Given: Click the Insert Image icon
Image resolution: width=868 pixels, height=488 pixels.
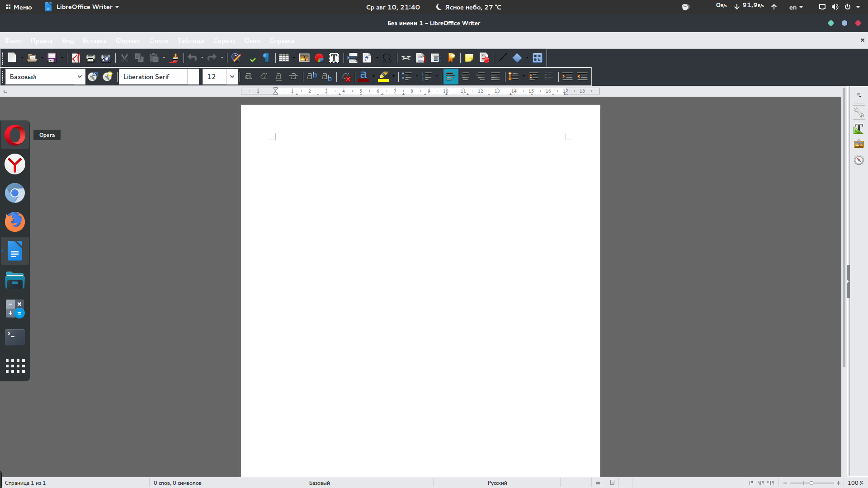Looking at the screenshot, I should coord(304,58).
